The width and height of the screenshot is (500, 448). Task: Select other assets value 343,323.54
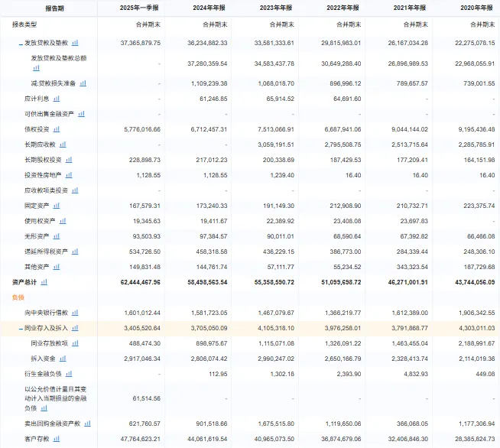click(412, 268)
